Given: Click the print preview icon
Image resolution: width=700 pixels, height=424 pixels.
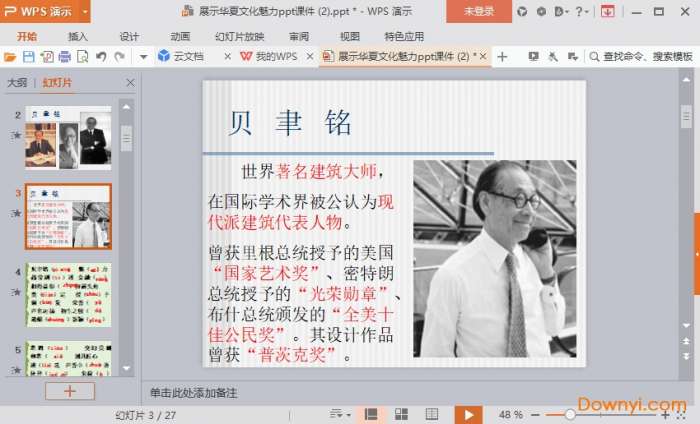Looking at the screenshot, I should (x=83, y=57).
